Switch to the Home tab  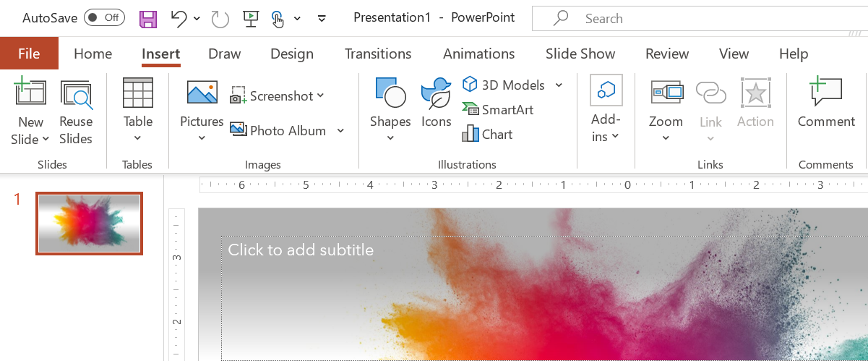point(93,54)
